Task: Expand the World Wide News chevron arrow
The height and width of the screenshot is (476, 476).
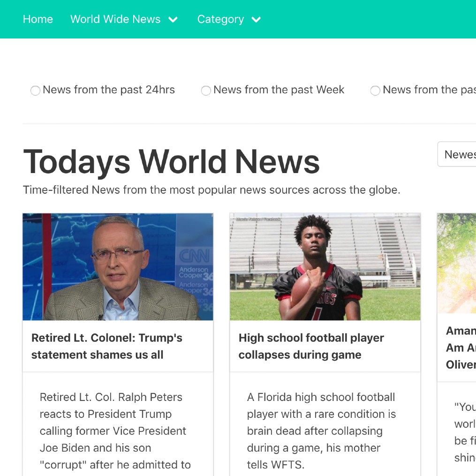Action: tap(173, 20)
